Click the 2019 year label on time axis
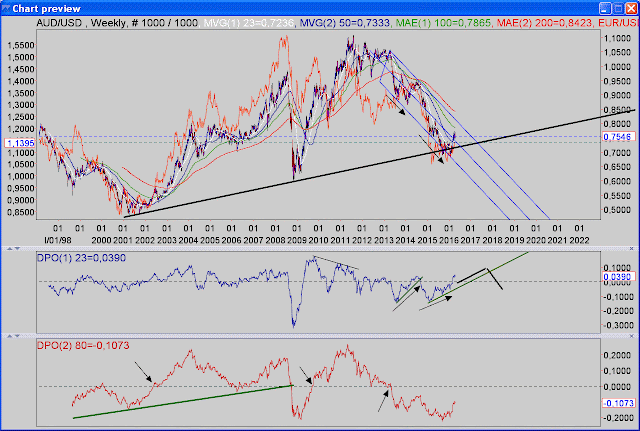This screenshot has height=431, width=640. [514, 240]
